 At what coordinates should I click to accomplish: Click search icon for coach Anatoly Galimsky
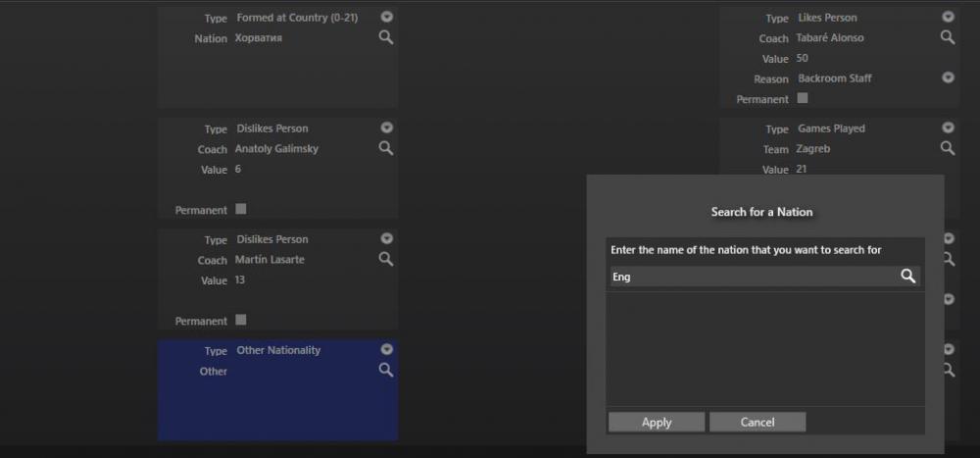386,148
